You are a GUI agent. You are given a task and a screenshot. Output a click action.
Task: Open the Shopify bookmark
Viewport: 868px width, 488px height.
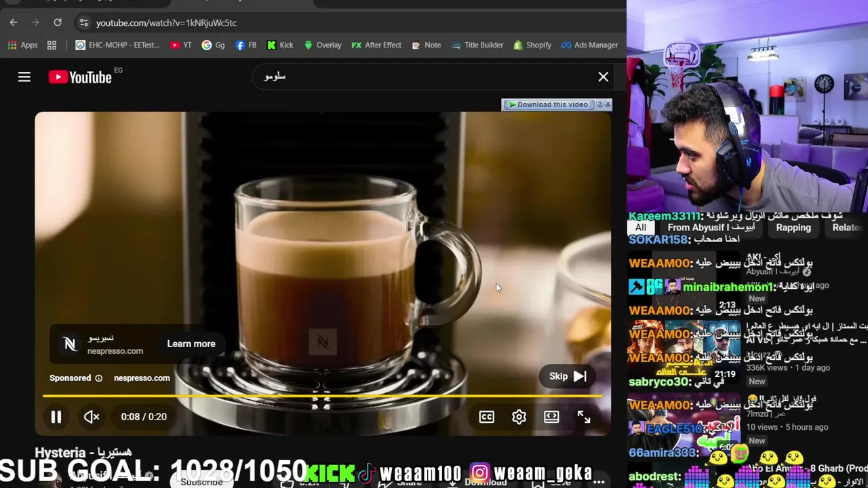(x=532, y=45)
